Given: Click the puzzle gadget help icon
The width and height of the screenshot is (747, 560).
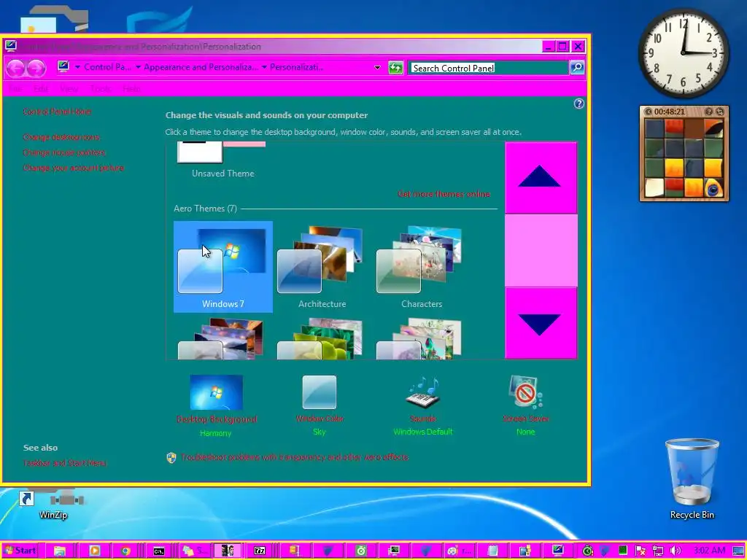Looking at the screenshot, I should click(x=709, y=112).
